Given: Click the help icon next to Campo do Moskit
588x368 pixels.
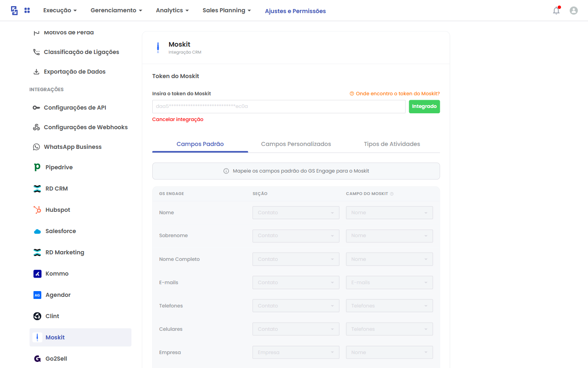Looking at the screenshot, I should point(392,194).
